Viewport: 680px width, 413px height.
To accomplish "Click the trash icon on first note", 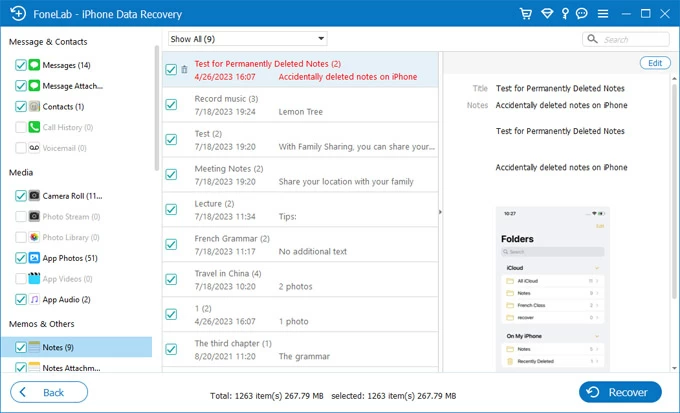I will click(184, 70).
